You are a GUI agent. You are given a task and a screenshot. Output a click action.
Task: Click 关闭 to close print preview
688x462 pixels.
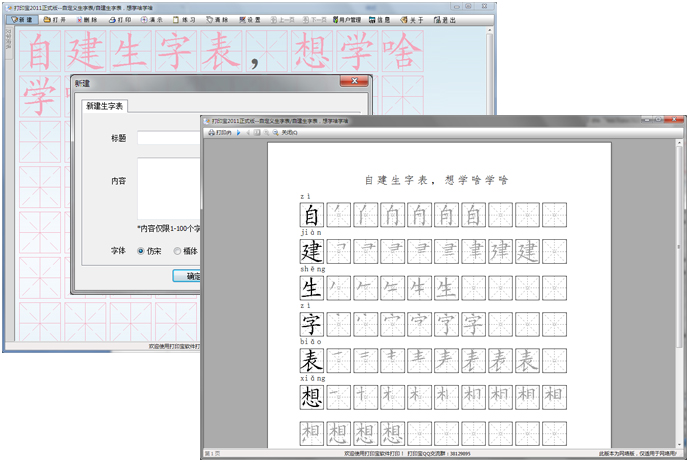[x=289, y=132]
